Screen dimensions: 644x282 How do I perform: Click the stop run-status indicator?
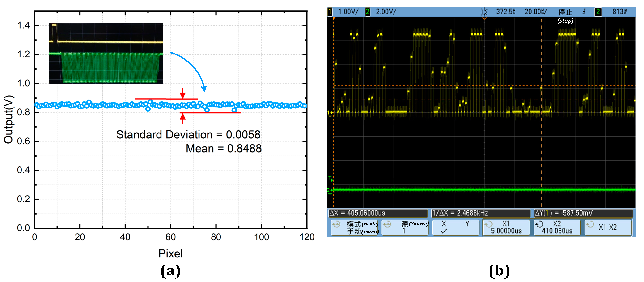pos(565,12)
